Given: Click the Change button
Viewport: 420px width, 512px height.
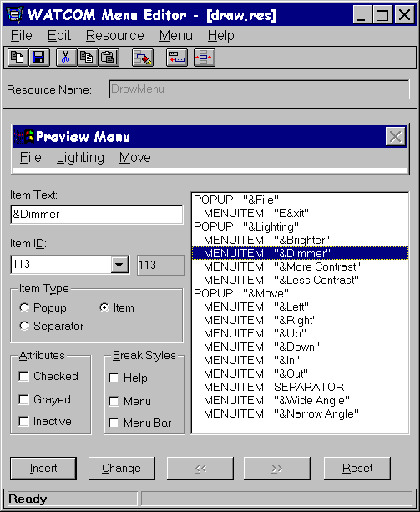Looking at the screenshot, I should [121, 469].
